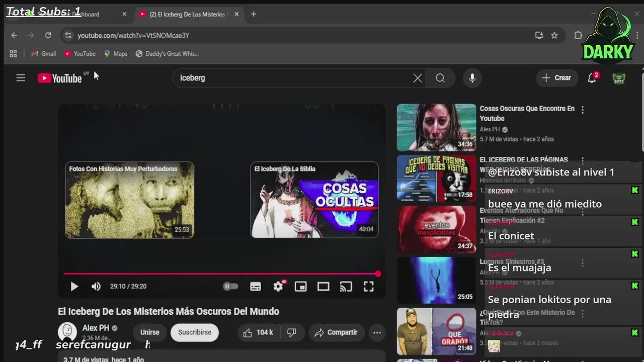Cast the video to a TV
The width and height of the screenshot is (644, 362).
[x=346, y=287]
